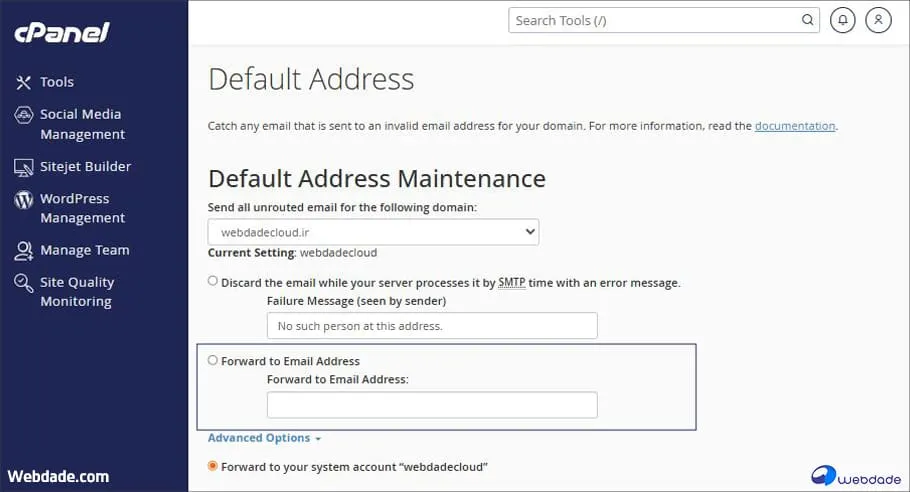Click the search magnifier icon in the search box
Image resolution: width=910 pixels, height=492 pixels.
pyautogui.click(x=807, y=20)
